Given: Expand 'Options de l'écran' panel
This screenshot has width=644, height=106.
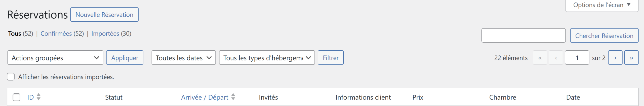Looking at the screenshot, I should click(601, 5).
